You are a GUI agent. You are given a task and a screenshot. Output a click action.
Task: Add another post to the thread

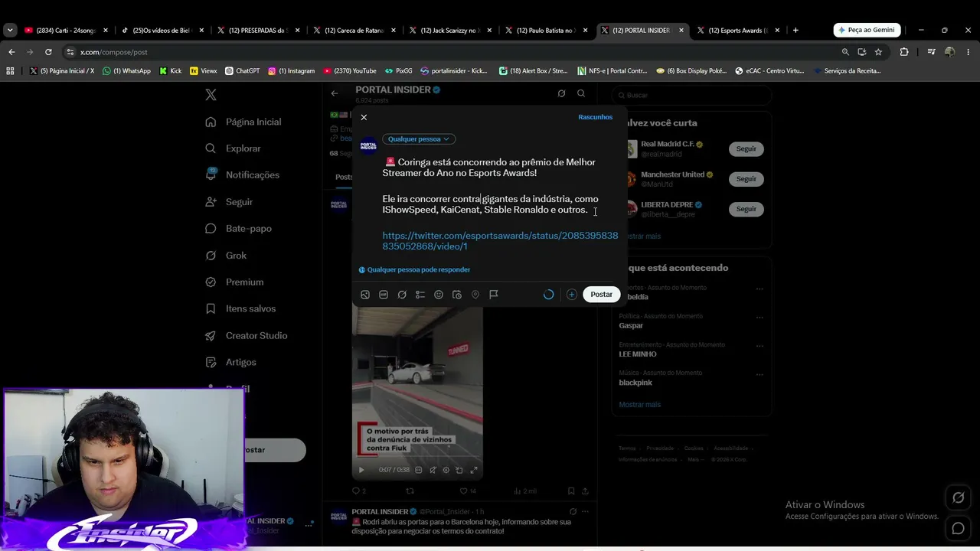pyautogui.click(x=572, y=295)
